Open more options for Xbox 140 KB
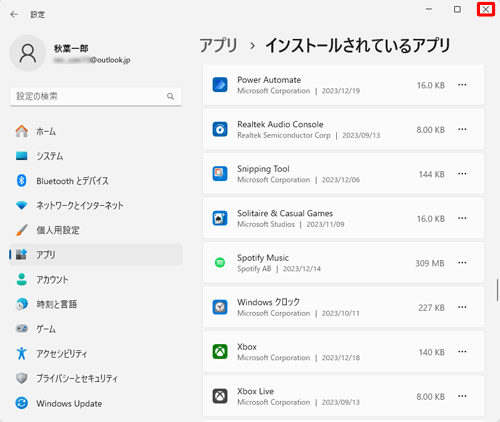This screenshot has width=500, height=422. pos(462,352)
